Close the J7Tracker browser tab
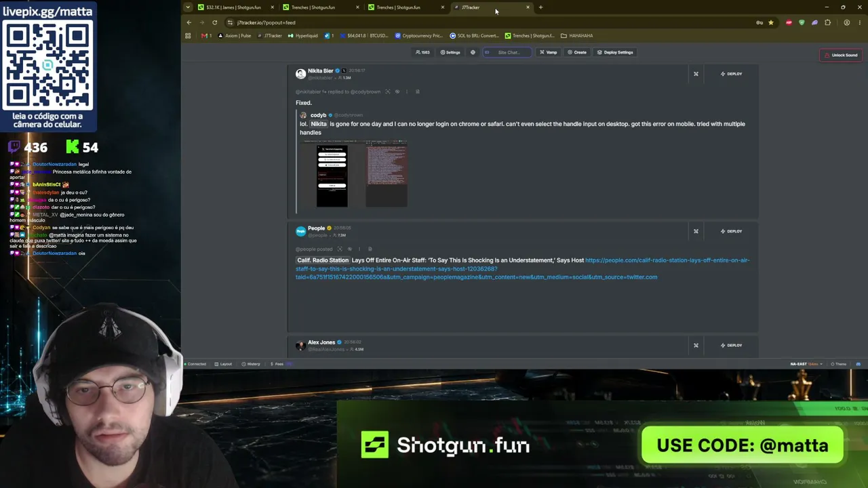 (x=528, y=7)
